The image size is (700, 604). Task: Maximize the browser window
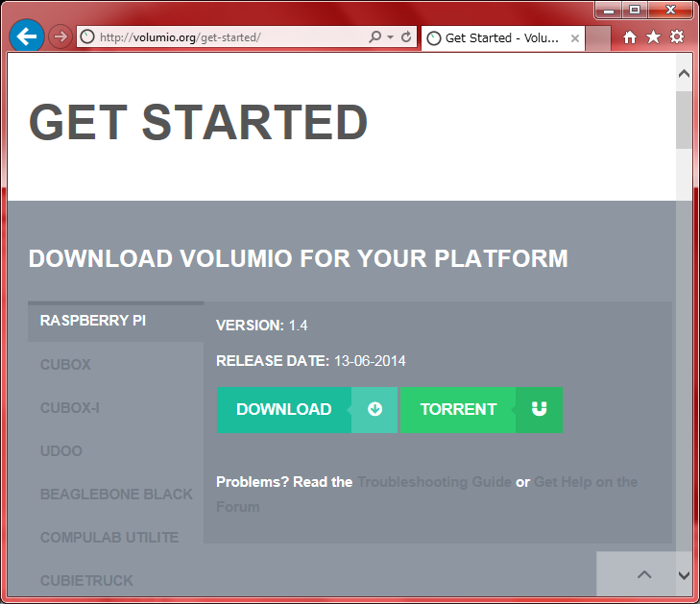pyautogui.click(x=635, y=10)
